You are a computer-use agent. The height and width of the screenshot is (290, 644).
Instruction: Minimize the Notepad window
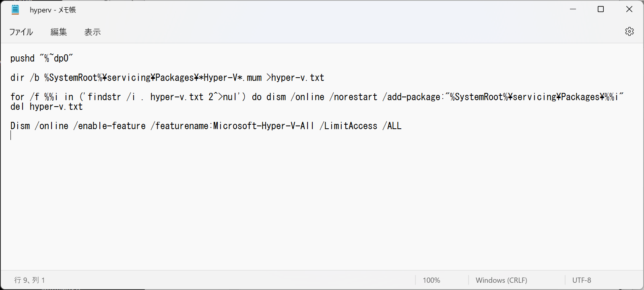(x=573, y=9)
